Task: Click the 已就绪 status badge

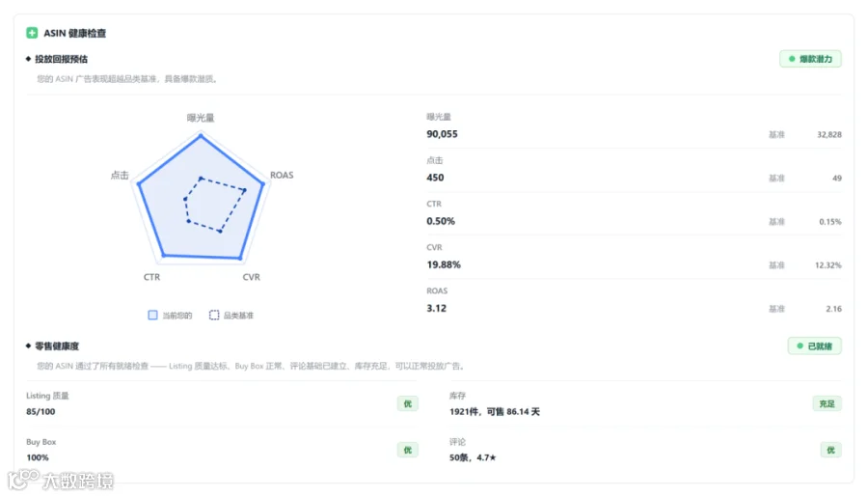Action: pyautogui.click(x=814, y=346)
